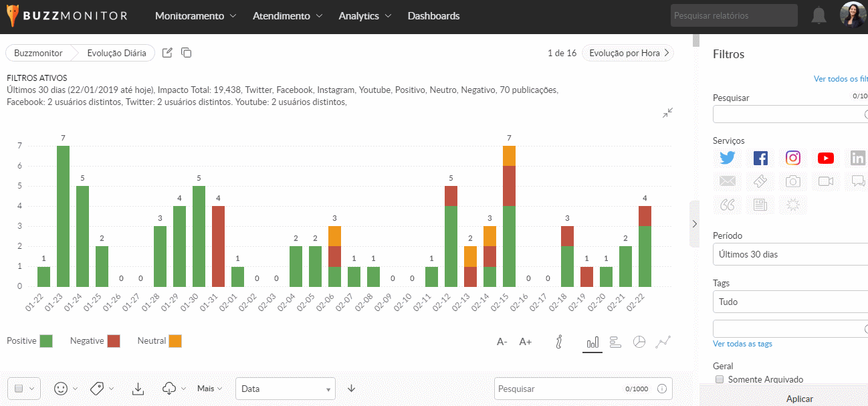Click the green Positive legend swatch
Image resolution: width=868 pixels, height=406 pixels.
click(46, 341)
